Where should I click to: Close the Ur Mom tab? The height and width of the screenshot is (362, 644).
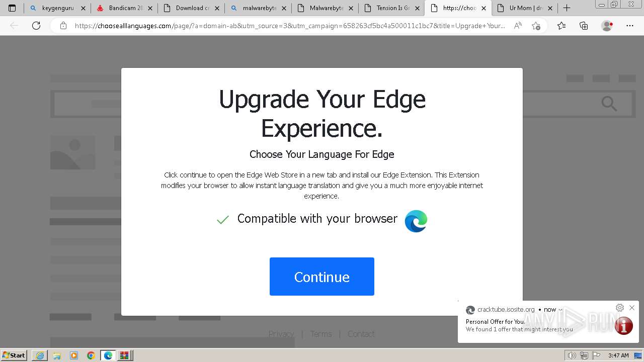[x=550, y=8]
